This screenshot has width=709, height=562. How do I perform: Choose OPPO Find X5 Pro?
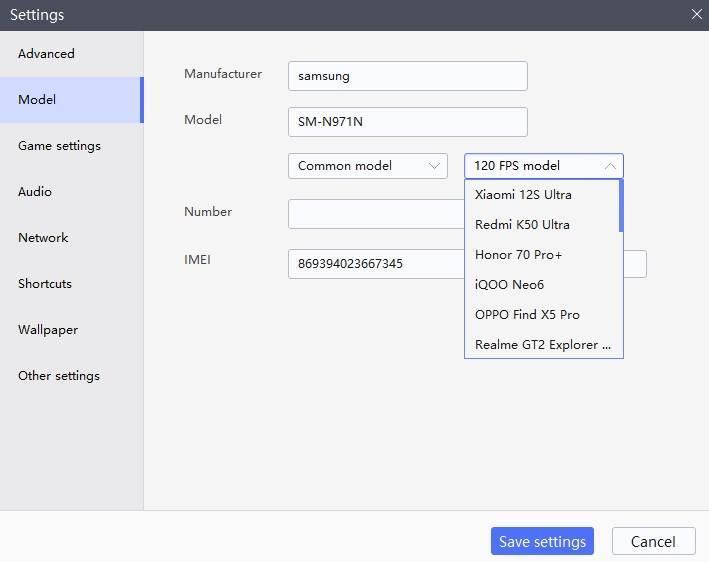coord(527,315)
